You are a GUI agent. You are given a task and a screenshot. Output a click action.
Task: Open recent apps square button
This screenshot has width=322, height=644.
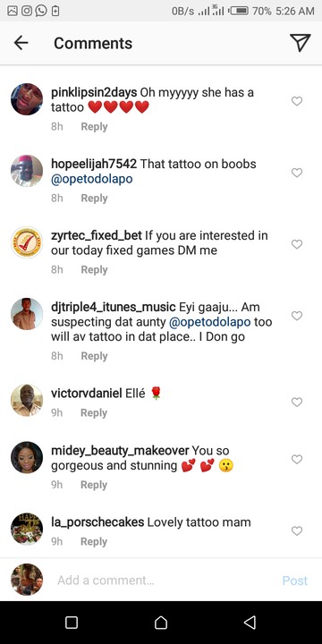pyautogui.click(x=72, y=623)
